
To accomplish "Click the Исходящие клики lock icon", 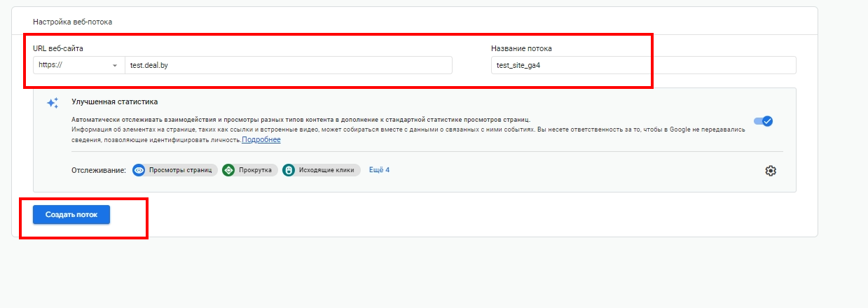I will [x=289, y=170].
